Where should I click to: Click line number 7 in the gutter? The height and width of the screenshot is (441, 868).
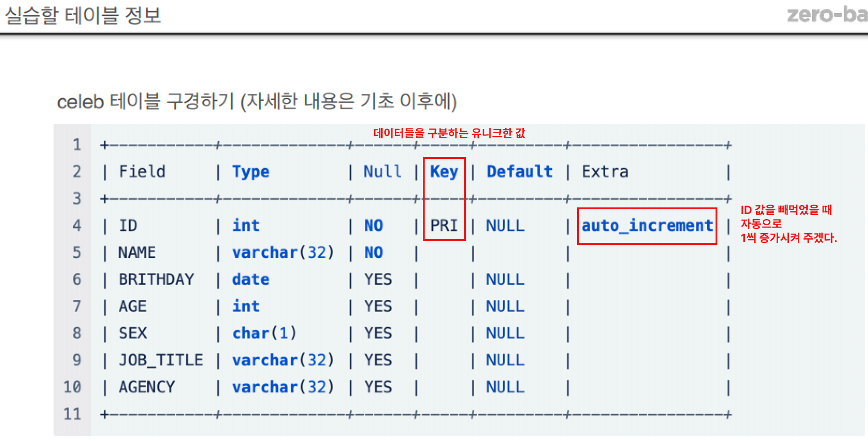77,306
